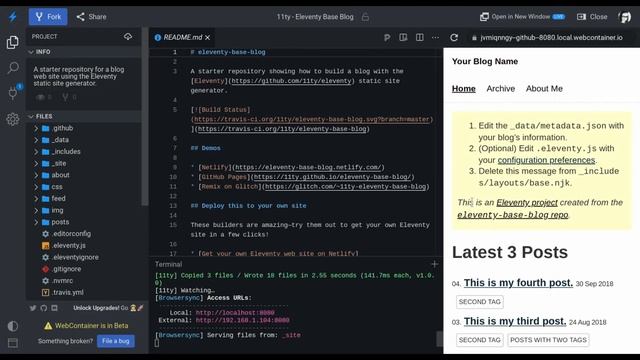The width and height of the screenshot is (640, 360).
Task: Click the localhost:8080 URL in terminal
Action: click(235, 313)
